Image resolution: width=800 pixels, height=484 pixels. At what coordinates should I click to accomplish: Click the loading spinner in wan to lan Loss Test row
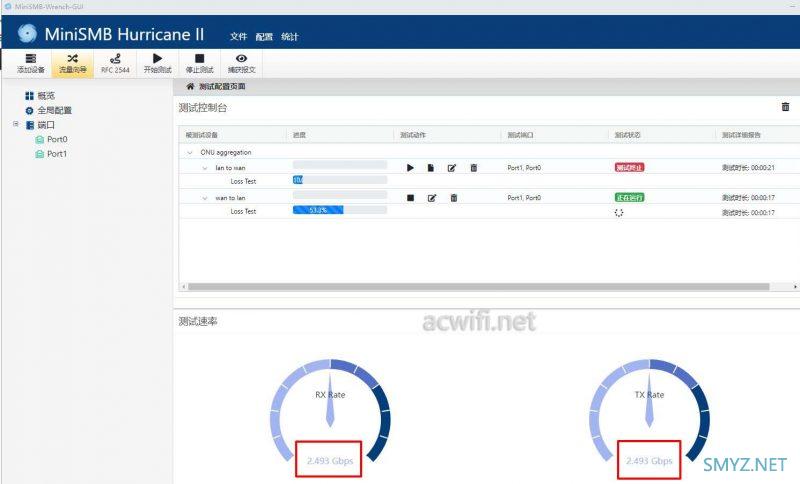(x=619, y=213)
